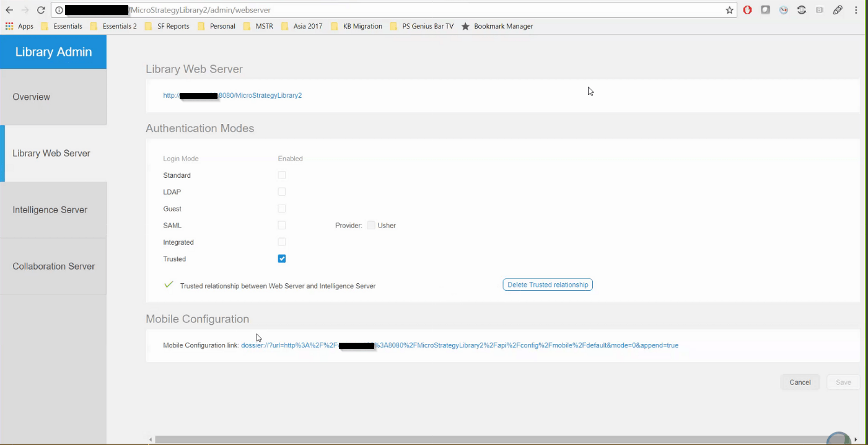Enable the LDAP login mode checkbox
Viewport: 868px width, 445px height.
coord(282,192)
